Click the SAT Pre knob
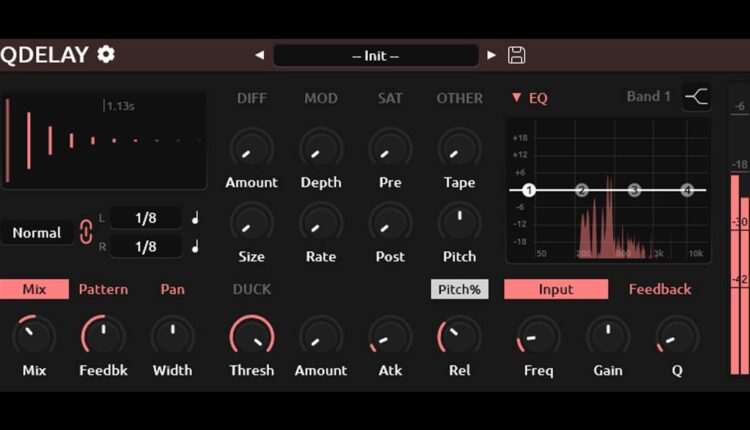This screenshot has width=750, height=430. (x=390, y=149)
